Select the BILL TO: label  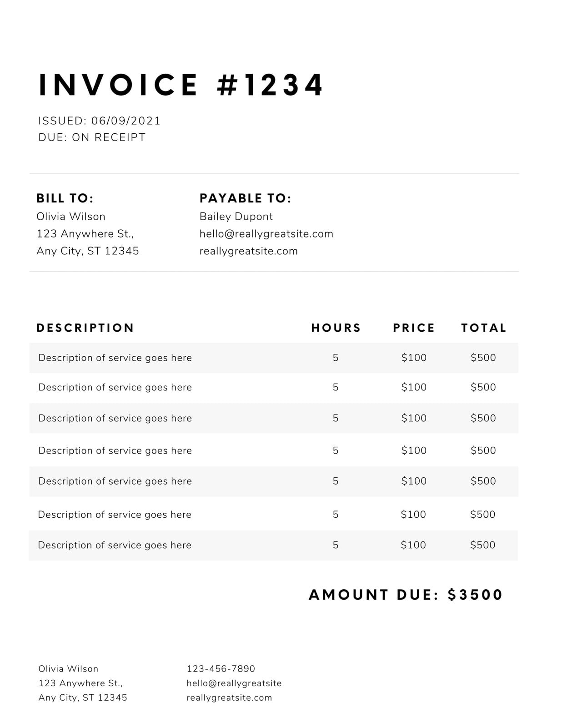(x=65, y=198)
